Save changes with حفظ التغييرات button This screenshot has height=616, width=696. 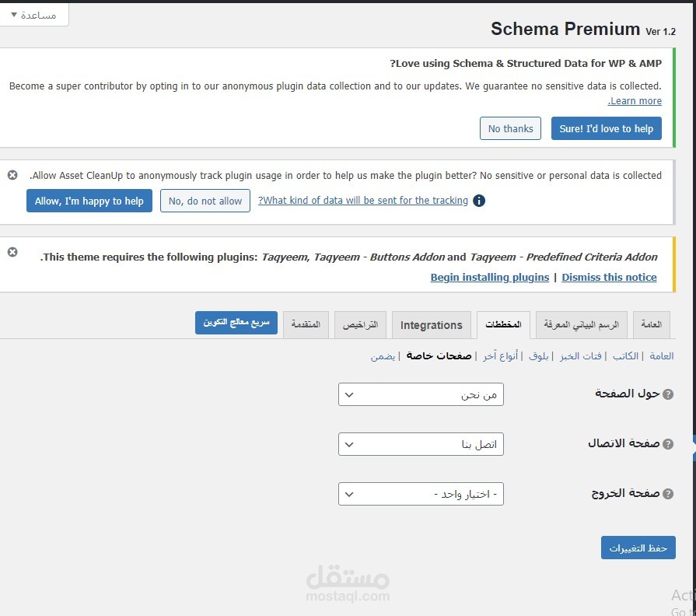pos(638,548)
